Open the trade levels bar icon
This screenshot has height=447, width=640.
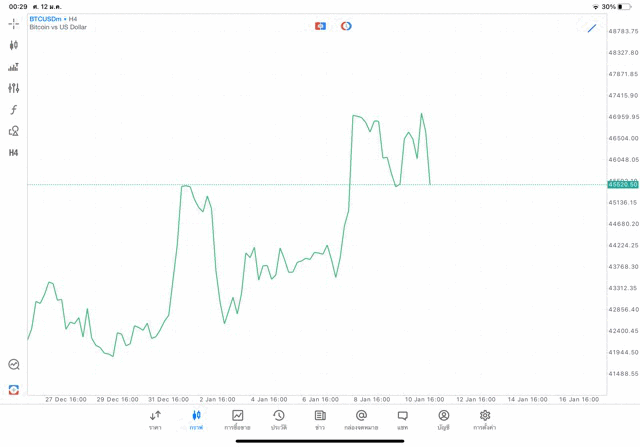coord(14,67)
